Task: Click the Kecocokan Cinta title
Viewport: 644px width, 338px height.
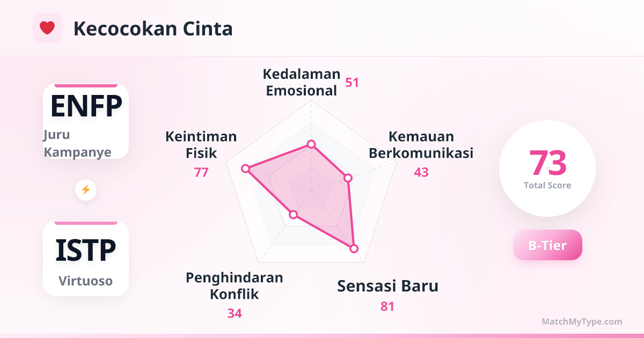Action: point(153,28)
